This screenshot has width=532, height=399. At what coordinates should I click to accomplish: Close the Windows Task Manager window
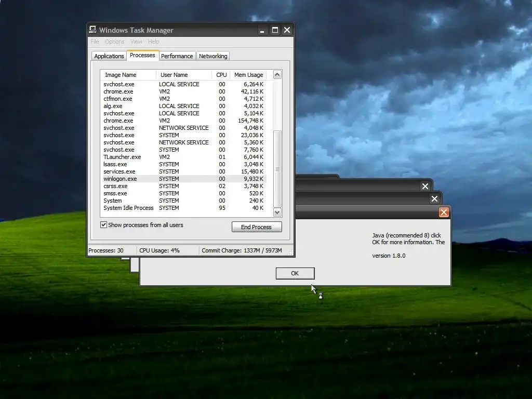287,30
